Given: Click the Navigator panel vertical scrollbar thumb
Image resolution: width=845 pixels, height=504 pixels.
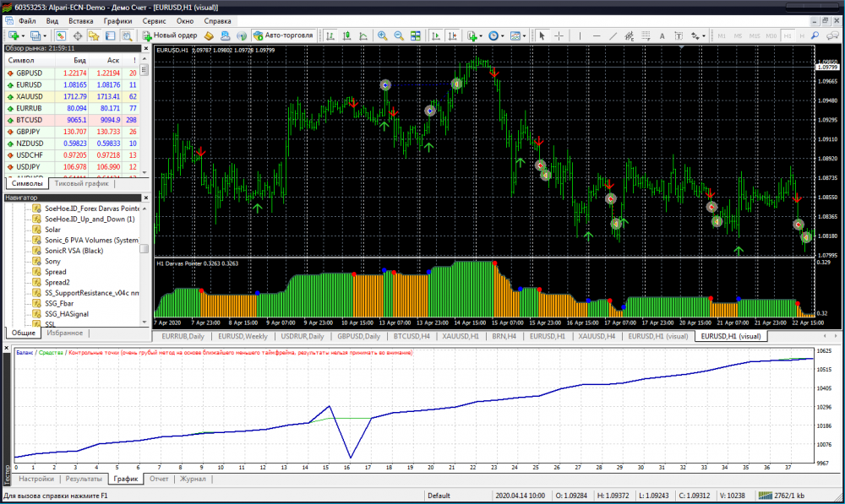Looking at the screenshot, I should click(144, 249).
